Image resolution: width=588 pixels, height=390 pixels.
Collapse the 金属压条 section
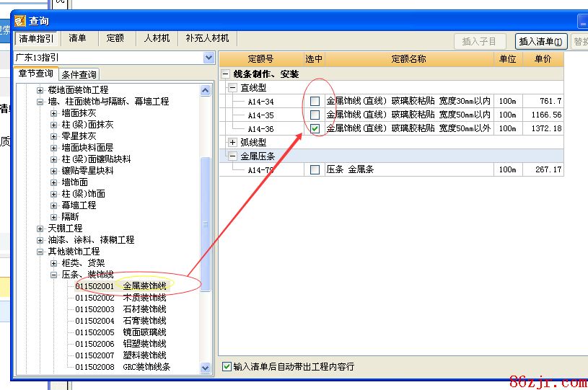232,156
